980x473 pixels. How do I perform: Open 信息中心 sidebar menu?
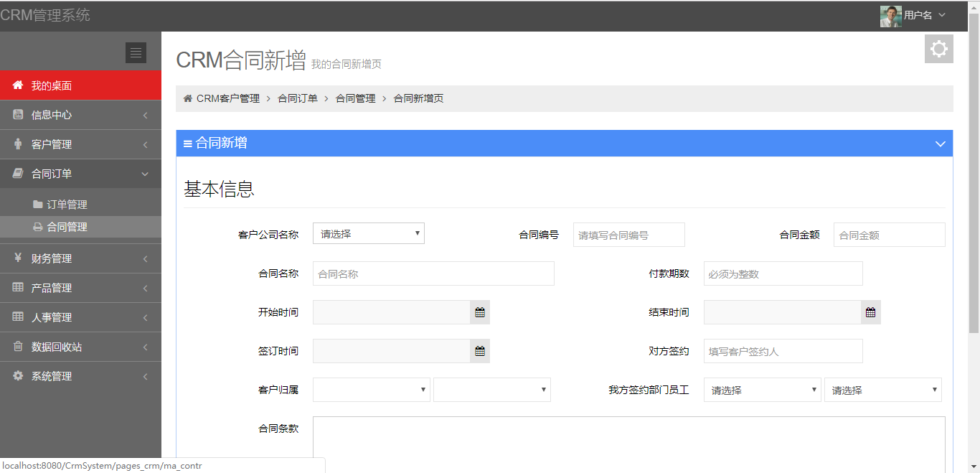(x=80, y=115)
